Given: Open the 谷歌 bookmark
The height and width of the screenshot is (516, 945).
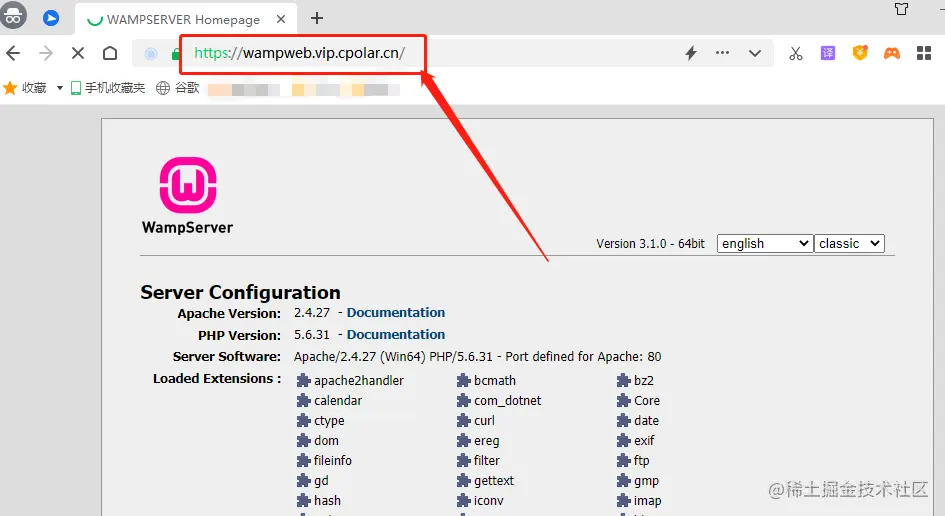Looking at the screenshot, I should click(178, 88).
